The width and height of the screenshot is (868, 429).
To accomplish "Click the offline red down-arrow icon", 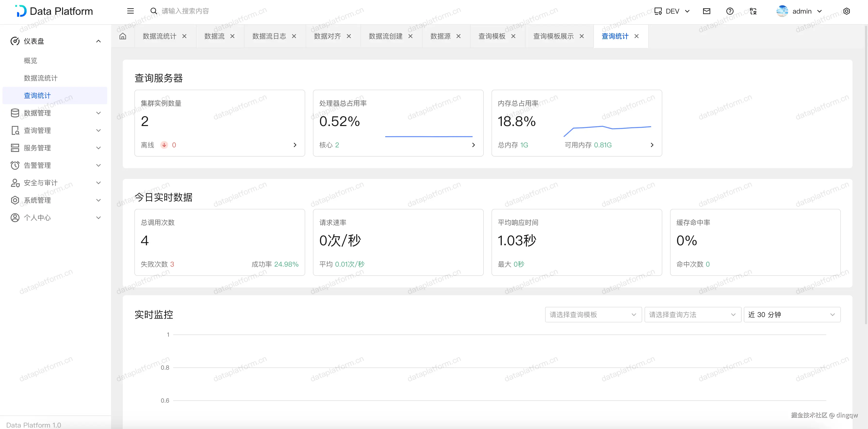I will [x=164, y=145].
